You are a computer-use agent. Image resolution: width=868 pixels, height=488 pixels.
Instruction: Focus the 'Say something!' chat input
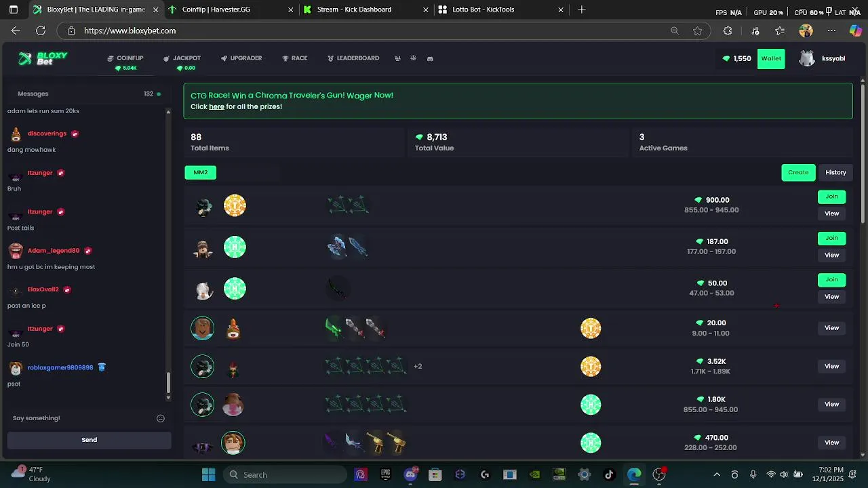pos(81,418)
